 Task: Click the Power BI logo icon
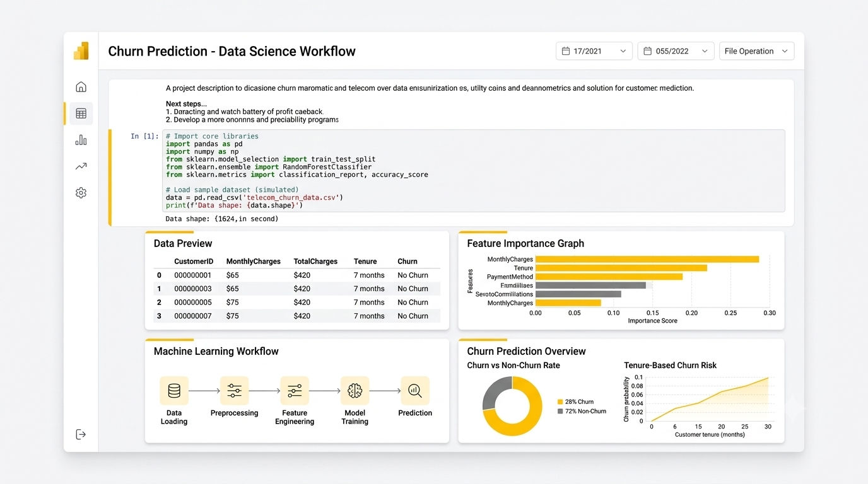[x=81, y=51]
